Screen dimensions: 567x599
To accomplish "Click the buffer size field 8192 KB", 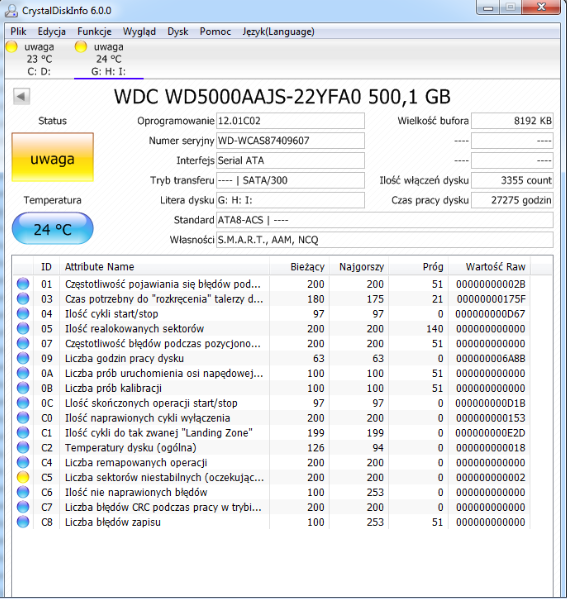I will click(512, 121).
